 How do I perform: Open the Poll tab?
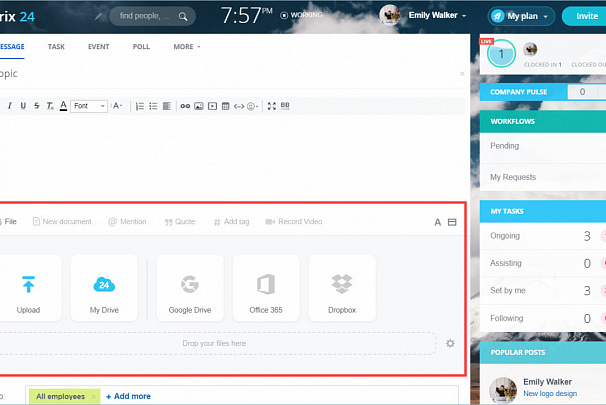141,47
